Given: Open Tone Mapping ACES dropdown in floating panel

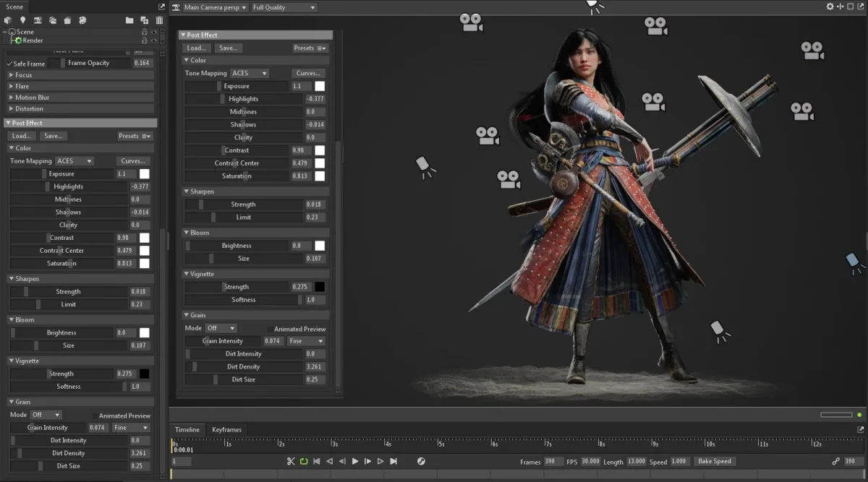Looking at the screenshot, I should coord(250,73).
